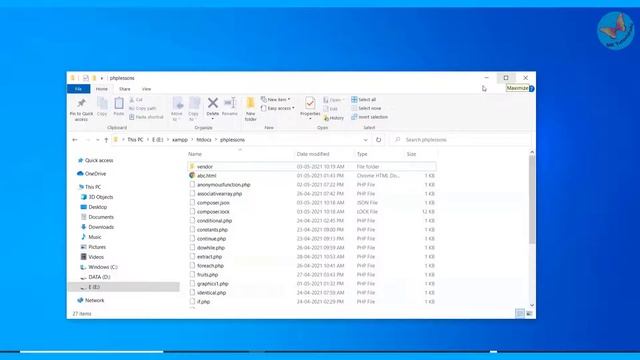The image size is (640, 360).
Task: Select the vendor folder
Action: pyautogui.click(x=312, y=167)
